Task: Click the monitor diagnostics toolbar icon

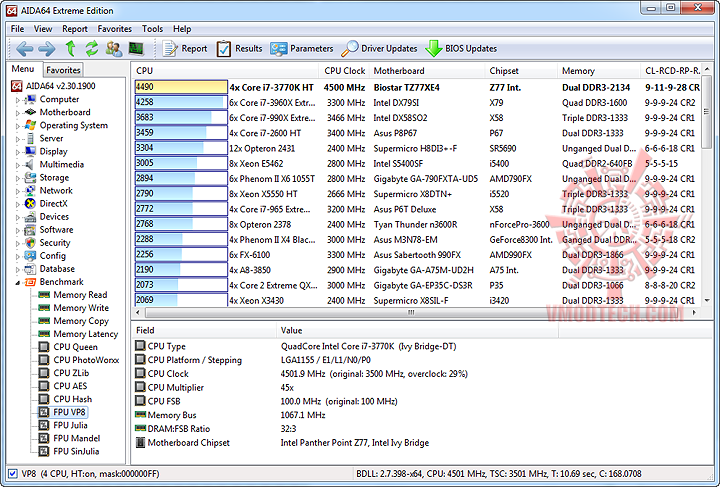Action: [136, 48]
